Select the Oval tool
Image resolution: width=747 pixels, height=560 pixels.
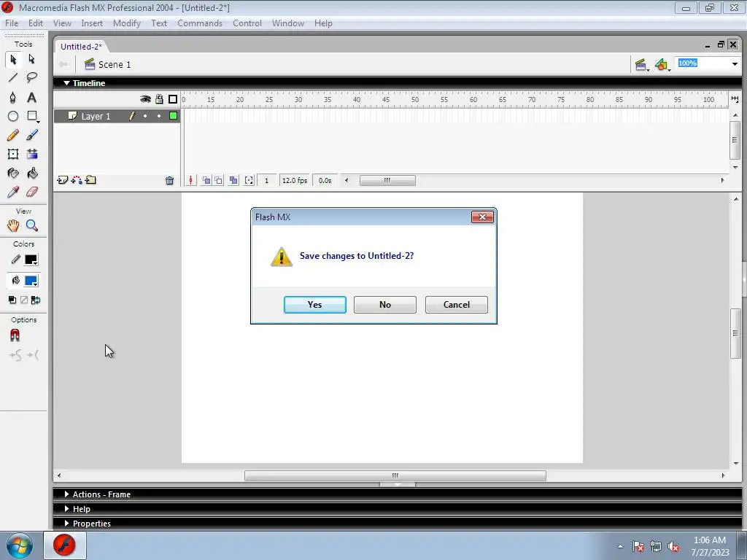tap(13, 116)
